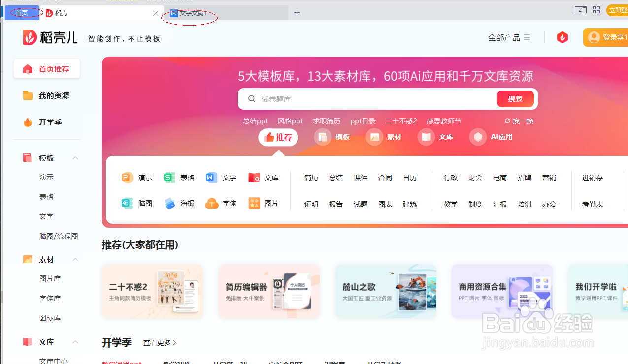Click the 登录 login button
The width and height of the screenshot is (628, 364).
click(605, 37)
